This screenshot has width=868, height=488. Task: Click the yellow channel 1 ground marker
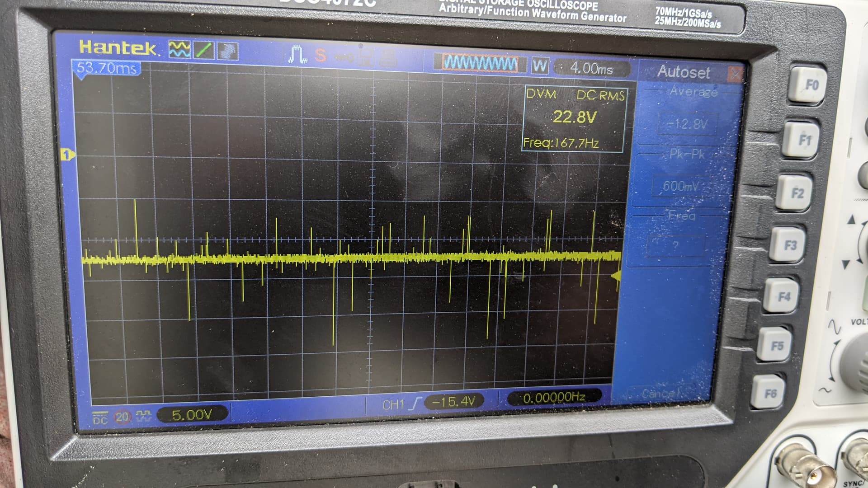click(x=67, y=155)
